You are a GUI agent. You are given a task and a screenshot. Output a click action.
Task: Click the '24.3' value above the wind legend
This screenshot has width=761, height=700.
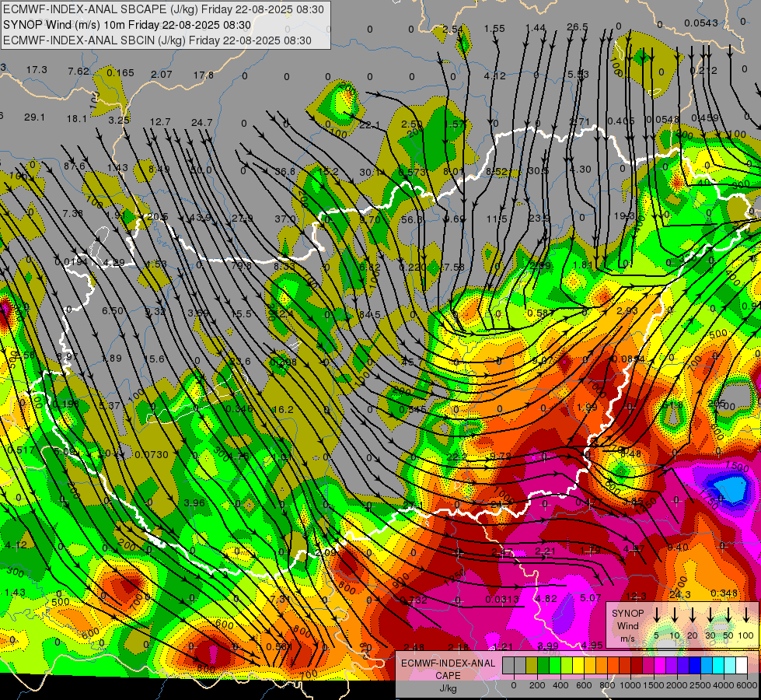[679, 594]
